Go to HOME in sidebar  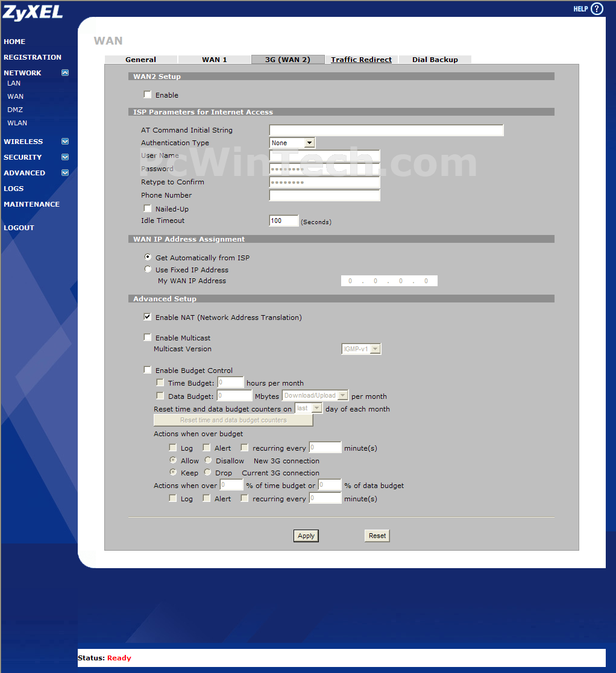point(14,42)
